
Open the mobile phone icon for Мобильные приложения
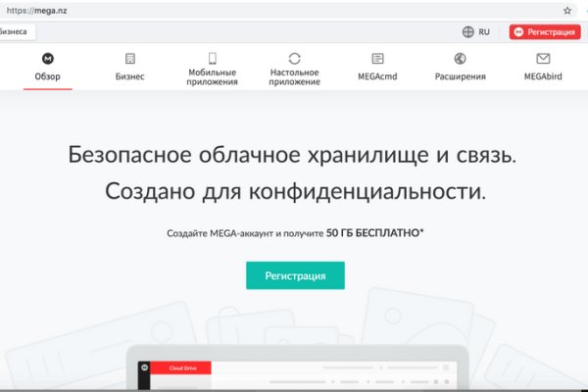(x=213, y=59)
